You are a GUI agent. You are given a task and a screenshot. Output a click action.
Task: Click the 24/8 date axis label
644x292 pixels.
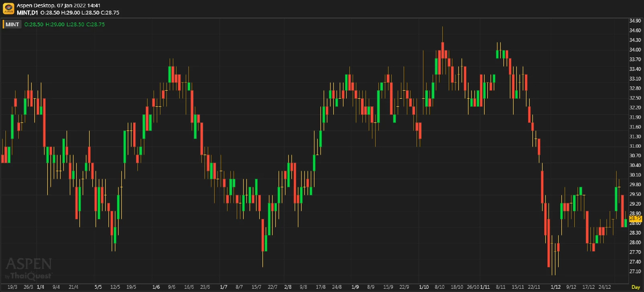pos(336,287)
